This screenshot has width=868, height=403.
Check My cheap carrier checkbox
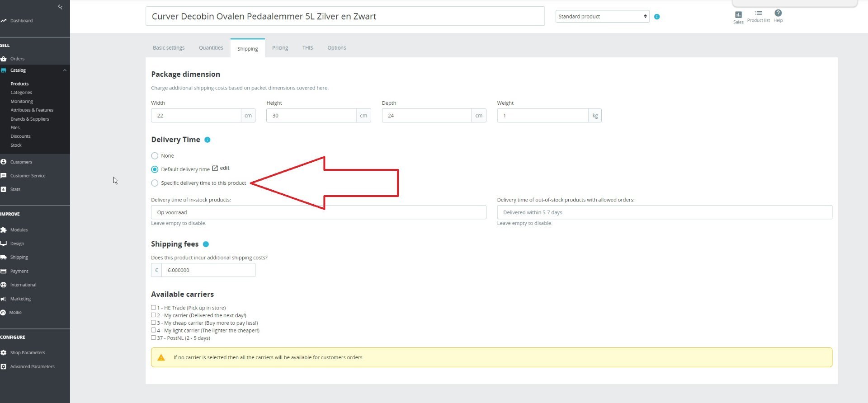(153, 323)
